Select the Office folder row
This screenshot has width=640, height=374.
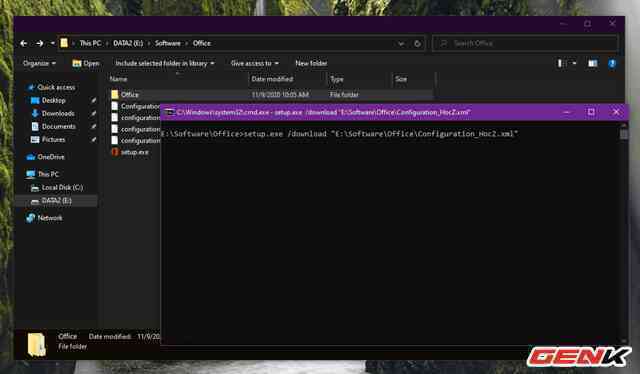click(271, 95)
